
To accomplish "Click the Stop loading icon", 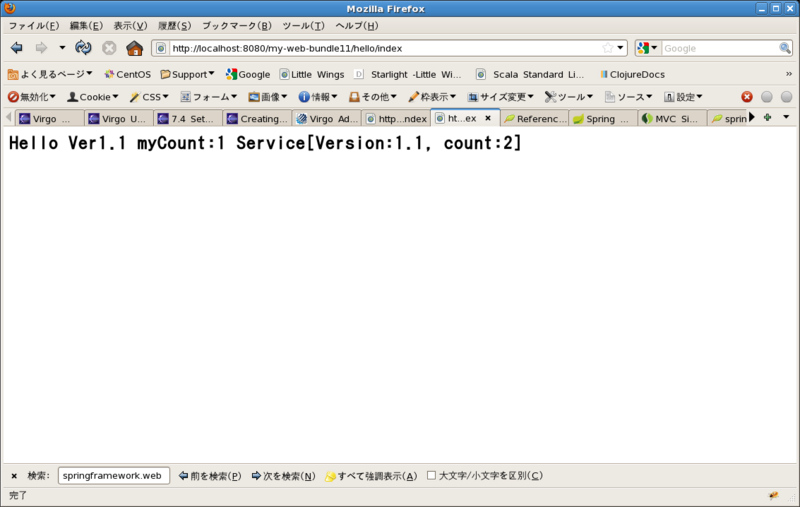I will 109,48.
